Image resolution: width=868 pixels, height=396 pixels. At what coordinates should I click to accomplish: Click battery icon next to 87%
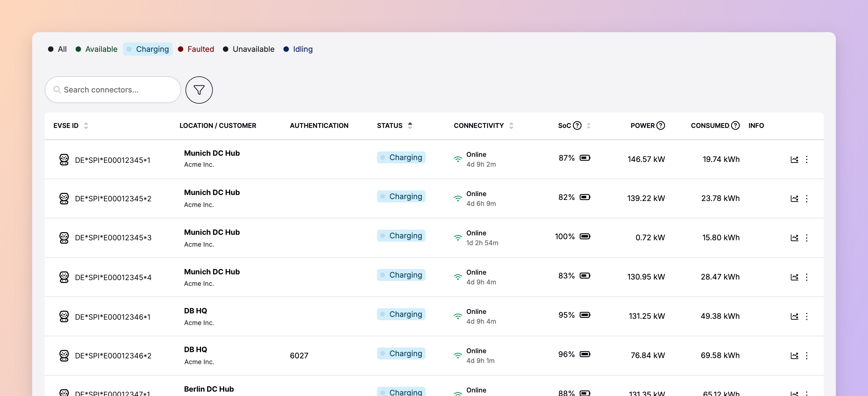pyautogui.click(x=585, y=158)
